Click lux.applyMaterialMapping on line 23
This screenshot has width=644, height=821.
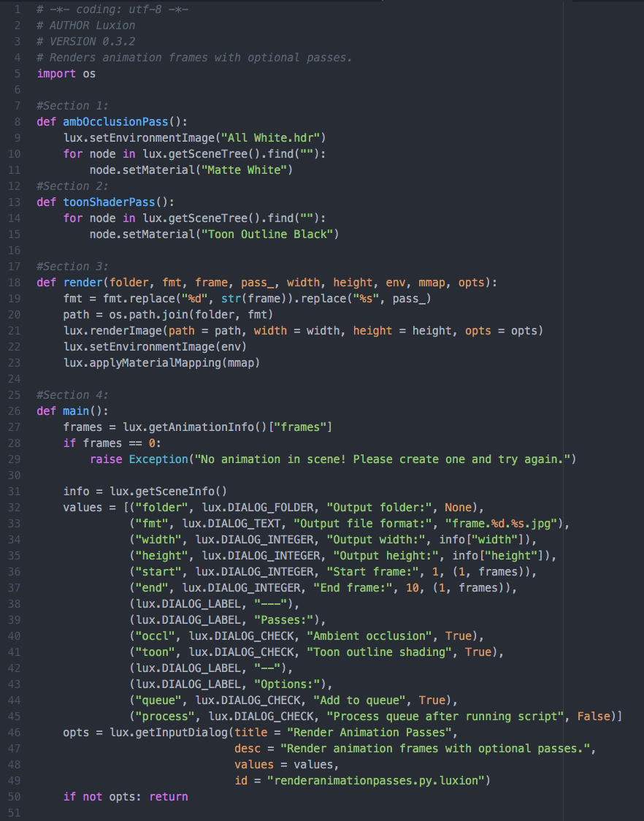click(142, 362)
